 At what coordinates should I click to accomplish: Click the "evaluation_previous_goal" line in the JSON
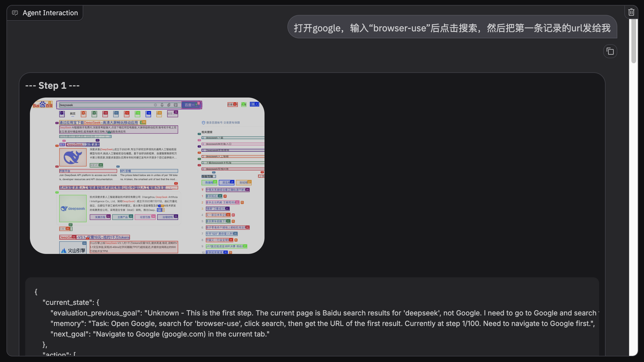324,313
